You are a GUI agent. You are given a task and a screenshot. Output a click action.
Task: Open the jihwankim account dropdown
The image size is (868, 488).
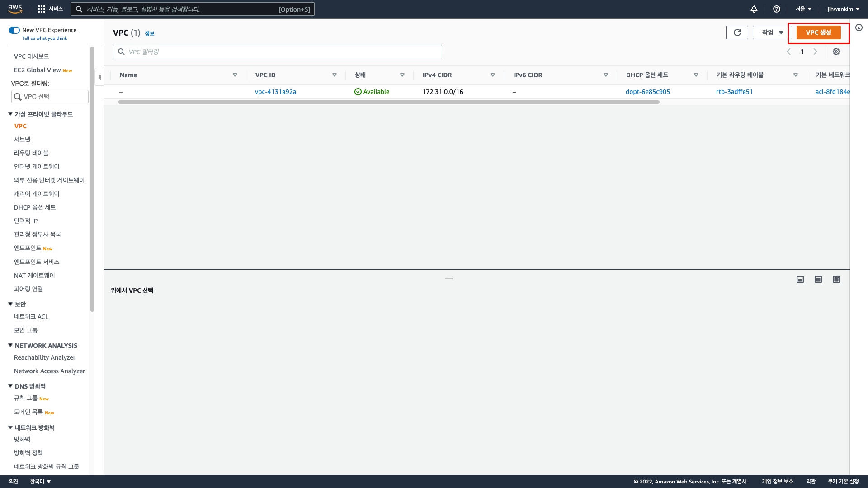point(844,9)
